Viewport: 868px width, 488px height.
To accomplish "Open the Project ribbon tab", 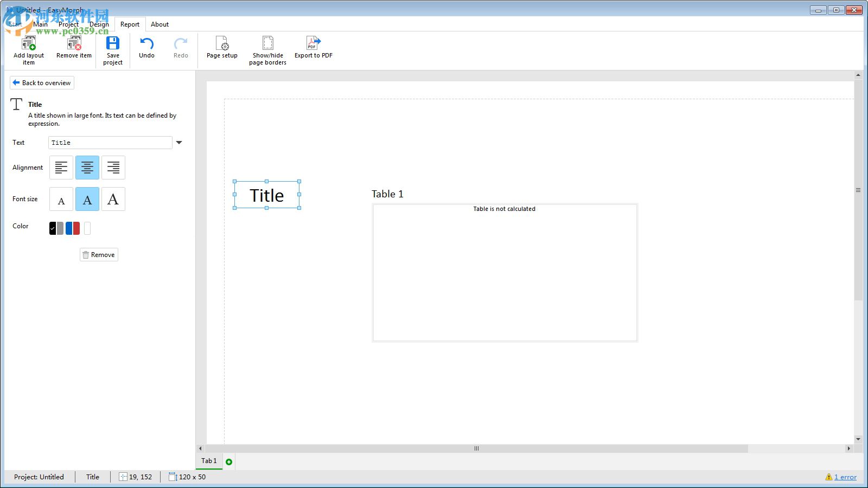I will (68, 24).
